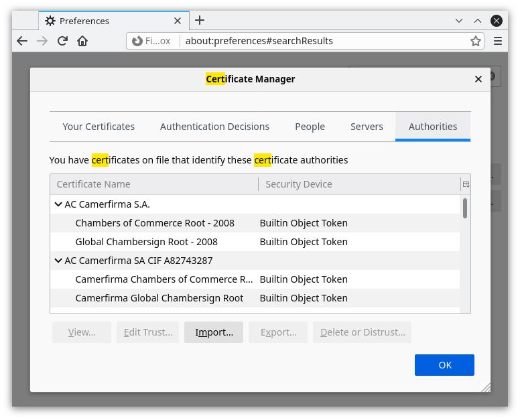
Task: Click the forward navigation arrow
Action: coord(42,41)
